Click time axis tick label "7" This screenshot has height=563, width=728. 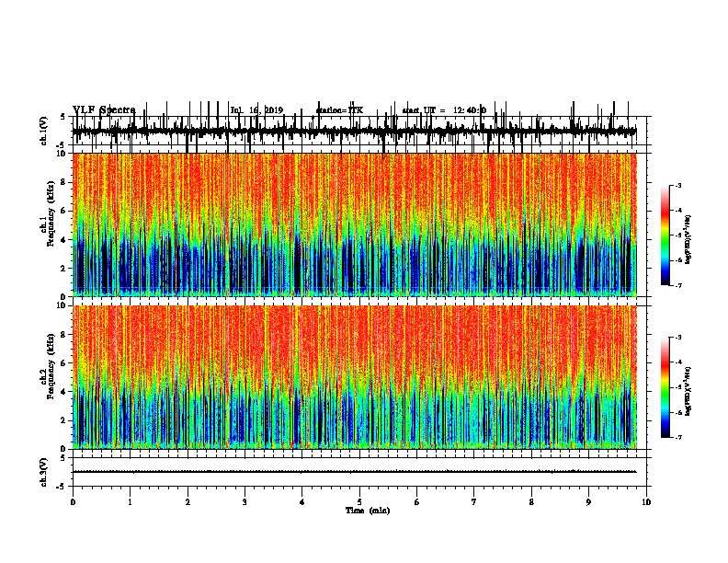474,502
